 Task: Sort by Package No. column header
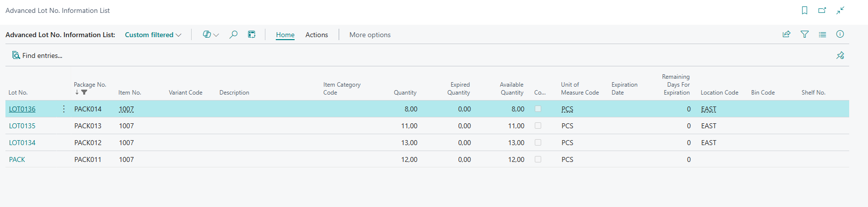pos(90,85)
